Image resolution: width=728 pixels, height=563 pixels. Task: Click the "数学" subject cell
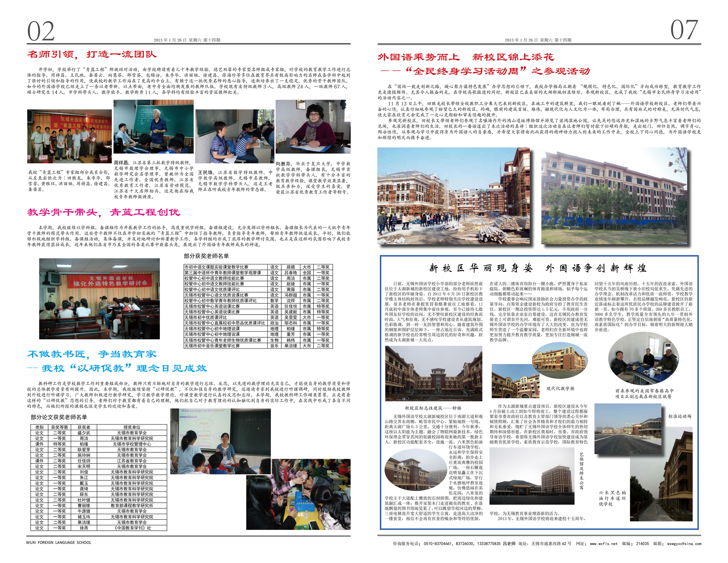(x=274, y=301)
